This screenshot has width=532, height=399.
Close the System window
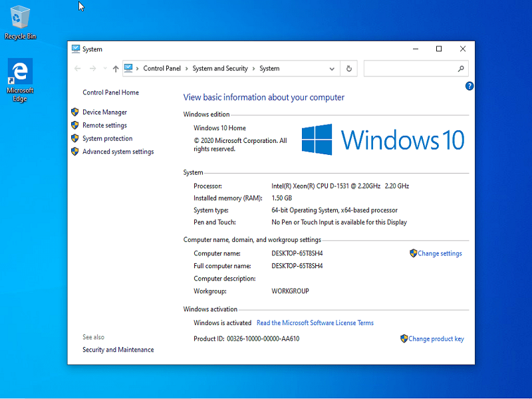tap(462, 49)
